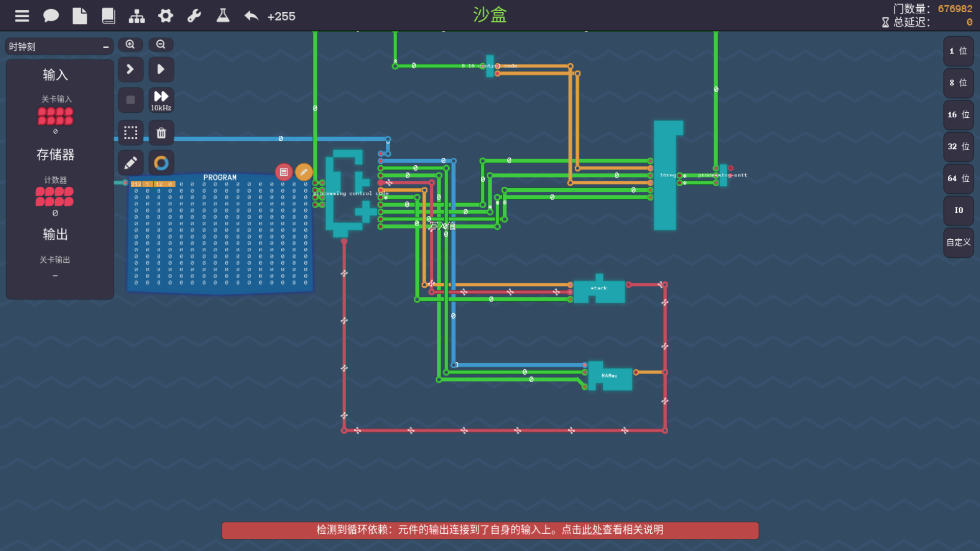Open the lab flask icon
This screenshot has width=980, height=551.
[223, 16]
